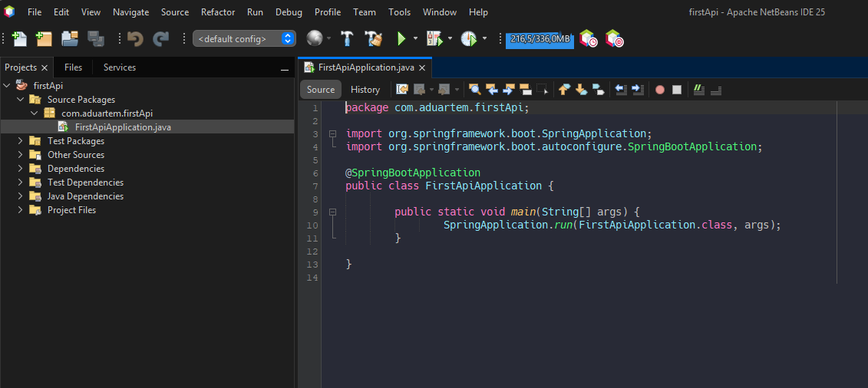Image resolution: width=868 pixels, height=388 pixels.
Task: Open the Debug menu
Action: coord(289,12)
